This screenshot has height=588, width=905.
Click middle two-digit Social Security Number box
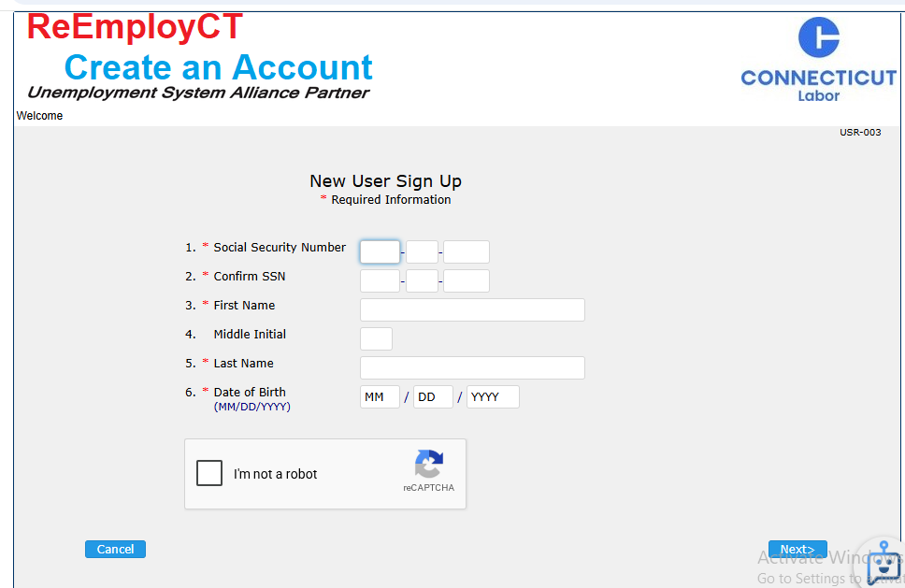pos(422,252)
